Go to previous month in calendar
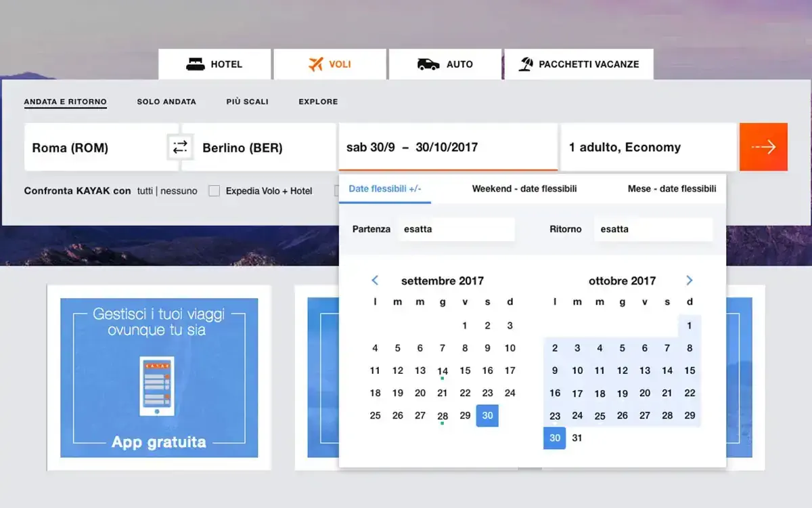This screenshot has width=812, height=508. [x=375, y=280]
